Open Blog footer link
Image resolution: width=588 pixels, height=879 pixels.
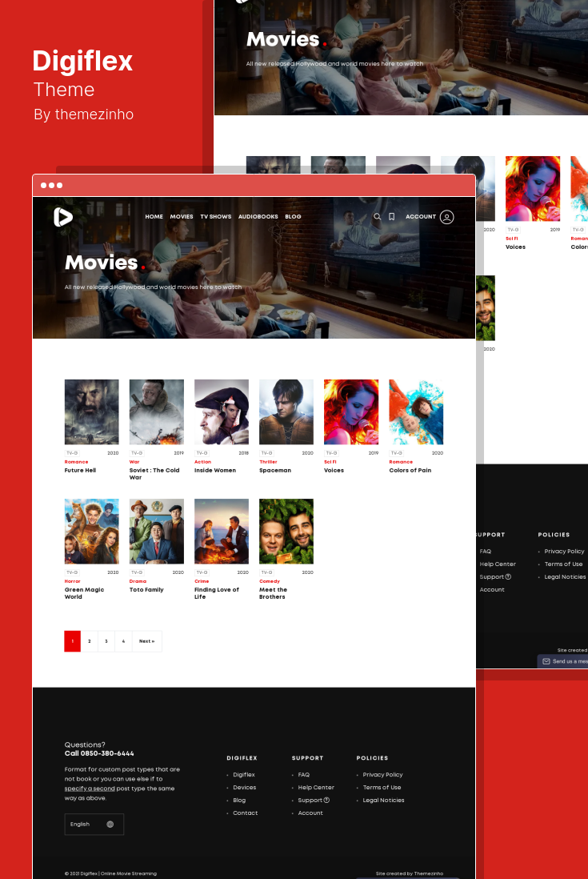tap(239, 801)
